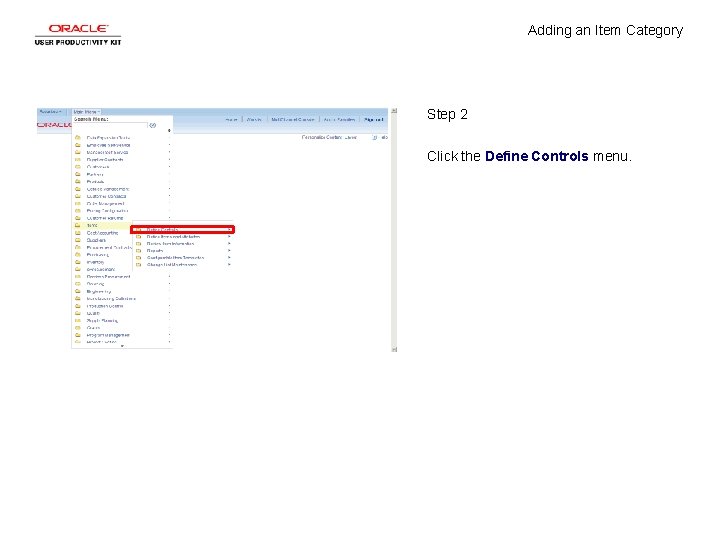Click the help icon near Layout

click(374, 137)
